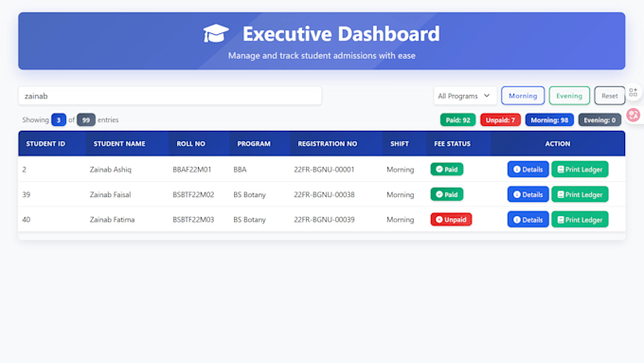The height and width of the screenshot is (363, 644).
Task: Click student ID 40 cell
Action: point(27,220)
